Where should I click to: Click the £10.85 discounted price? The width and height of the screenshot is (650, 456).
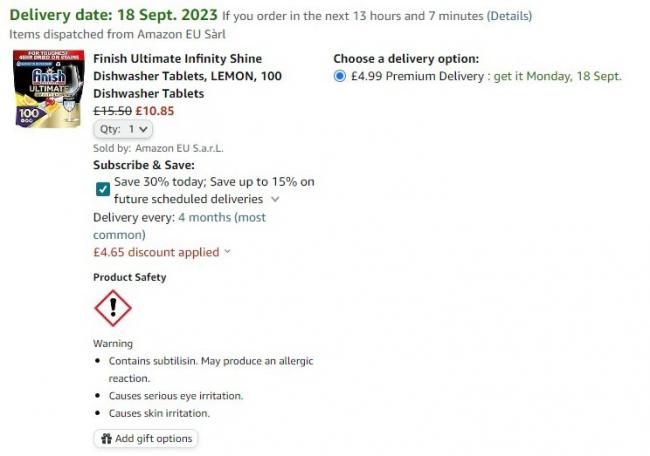[x=155, y=111]
